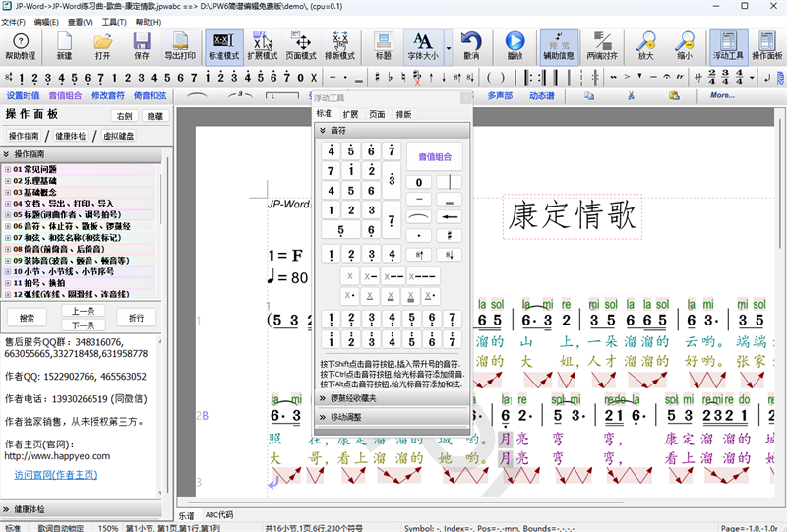Switch to the ABC代码 bottom tab

coord(219,515)
